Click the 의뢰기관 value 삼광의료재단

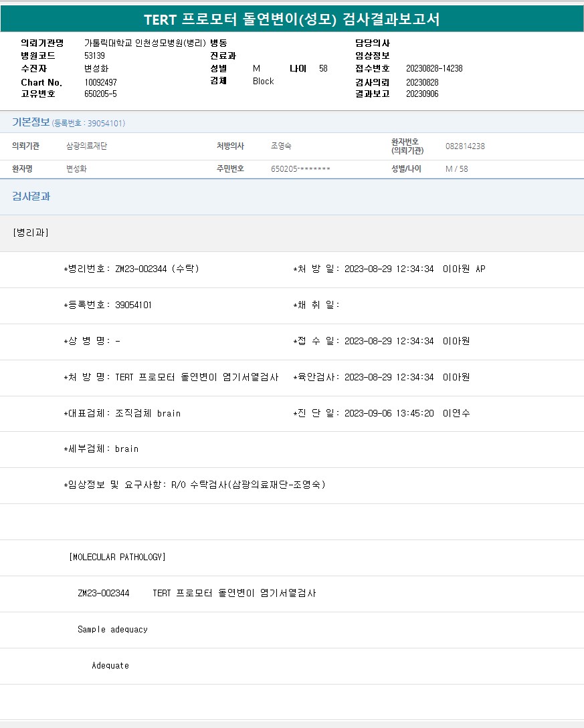click(86, 146)
